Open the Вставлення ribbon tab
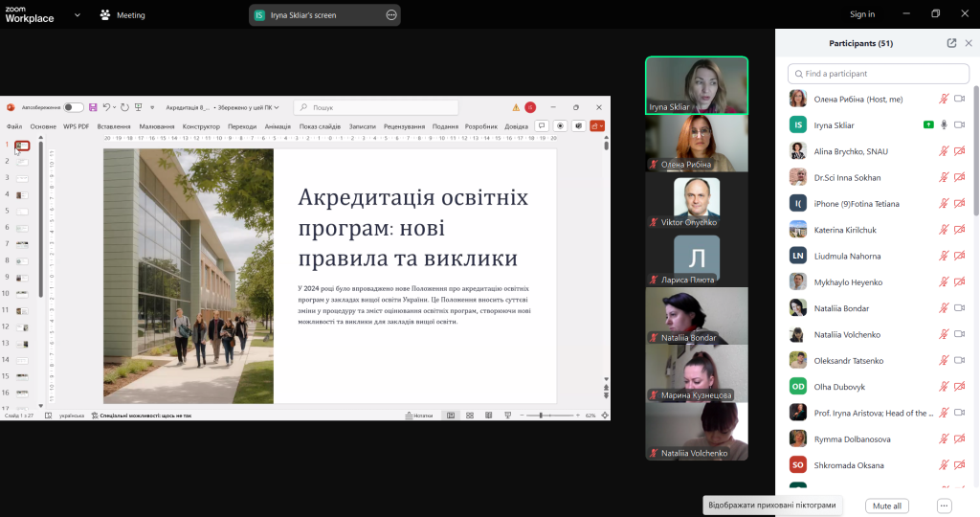The image size is (980, 517). coord(114,126)
